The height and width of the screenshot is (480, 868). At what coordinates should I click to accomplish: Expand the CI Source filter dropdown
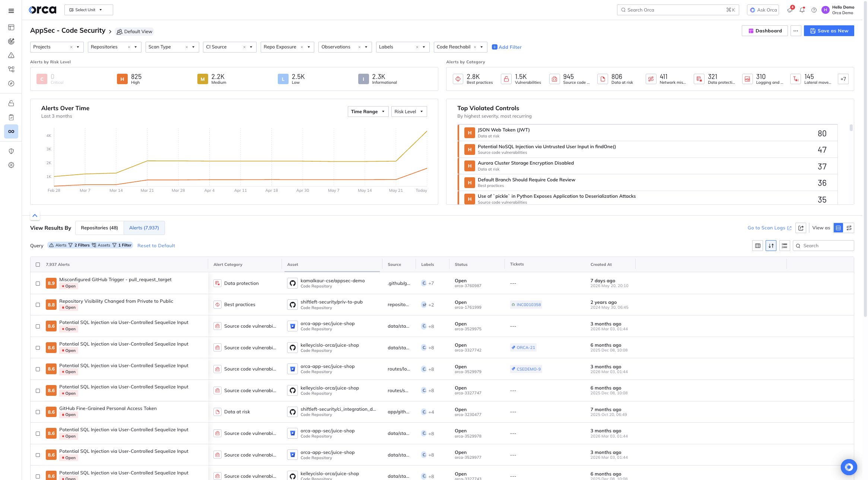(x=251, y=47)
